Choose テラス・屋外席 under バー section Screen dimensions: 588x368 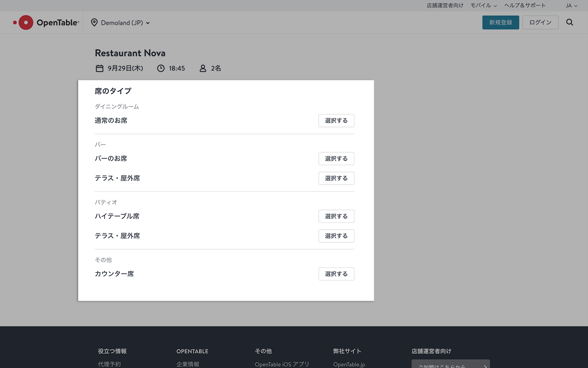pos(336,178)
